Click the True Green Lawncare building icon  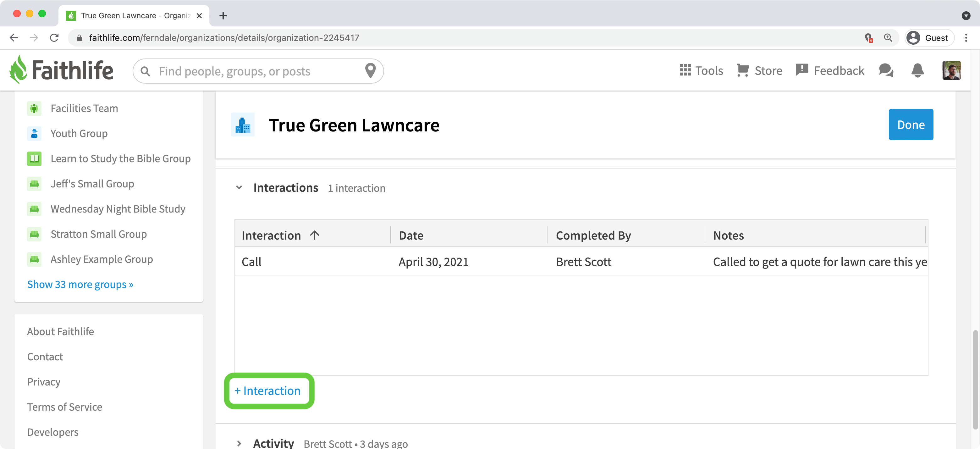pos(243,125)
